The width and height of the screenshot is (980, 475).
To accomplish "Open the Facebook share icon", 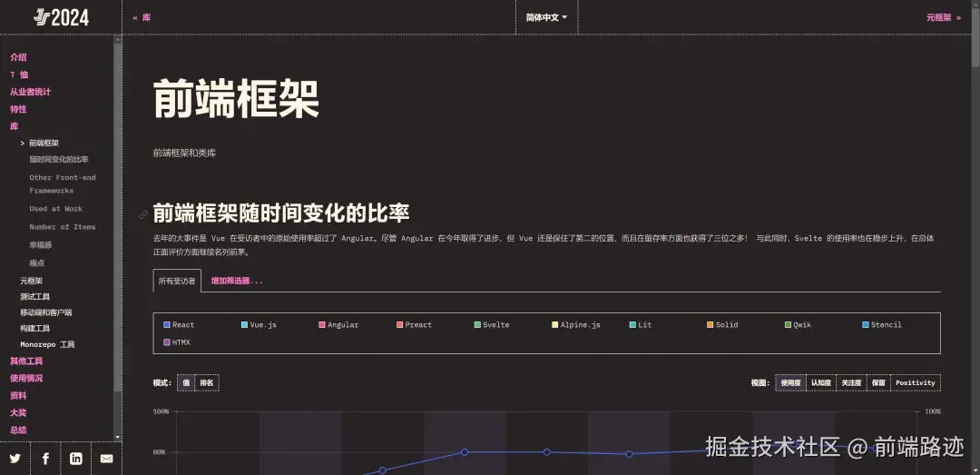I will [x=45, y=459].
